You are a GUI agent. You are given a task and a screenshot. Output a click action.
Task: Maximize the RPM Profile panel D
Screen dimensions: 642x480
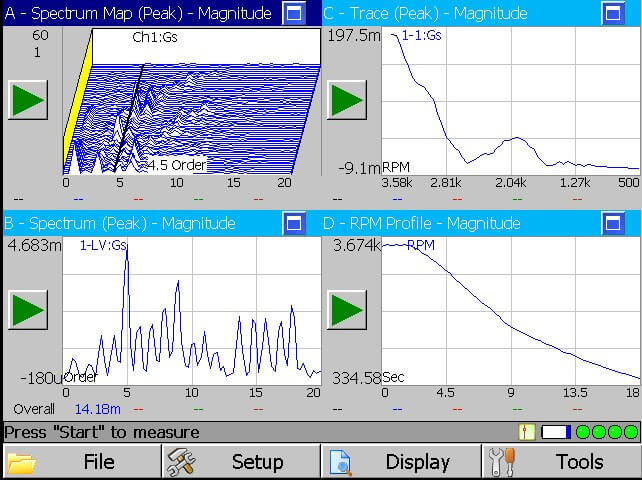pos(613,223)
